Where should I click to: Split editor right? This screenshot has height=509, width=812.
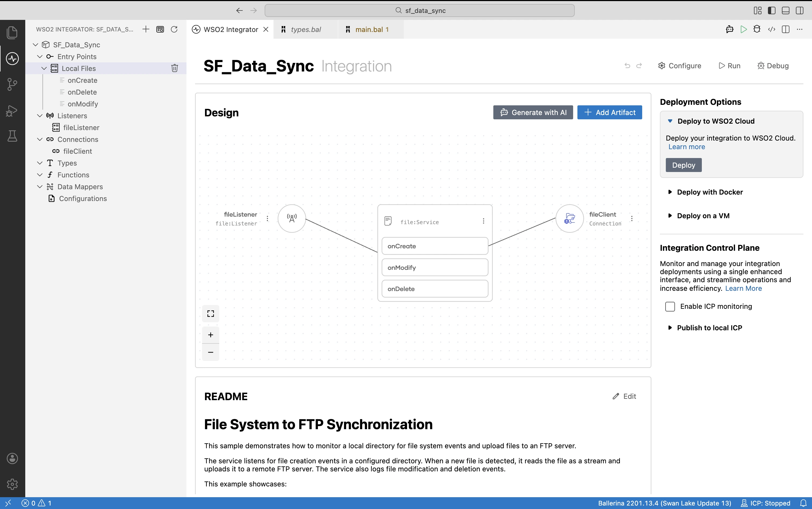[x=786, y=29]
